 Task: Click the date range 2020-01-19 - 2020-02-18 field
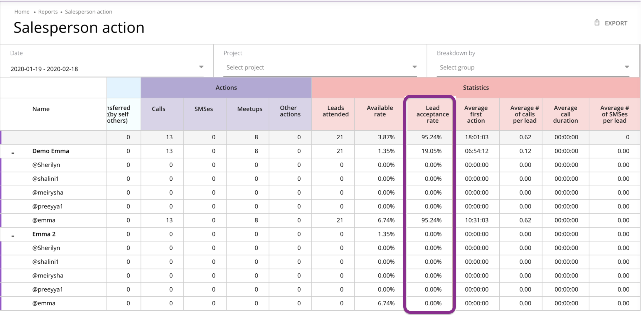tap(44, 69)
